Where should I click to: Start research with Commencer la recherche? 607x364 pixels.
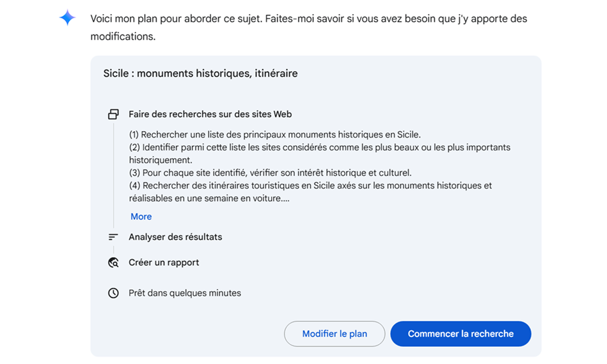(x=461, y=334)
